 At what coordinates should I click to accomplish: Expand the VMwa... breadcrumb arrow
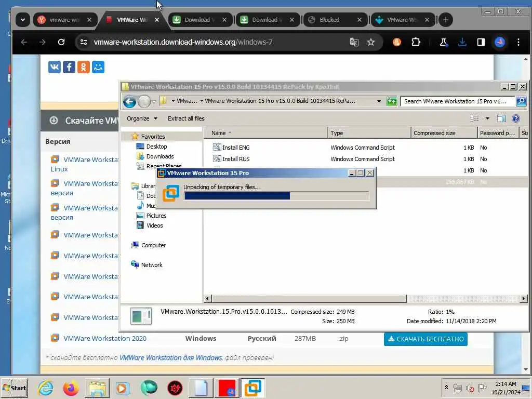click(x=202, y=101)
